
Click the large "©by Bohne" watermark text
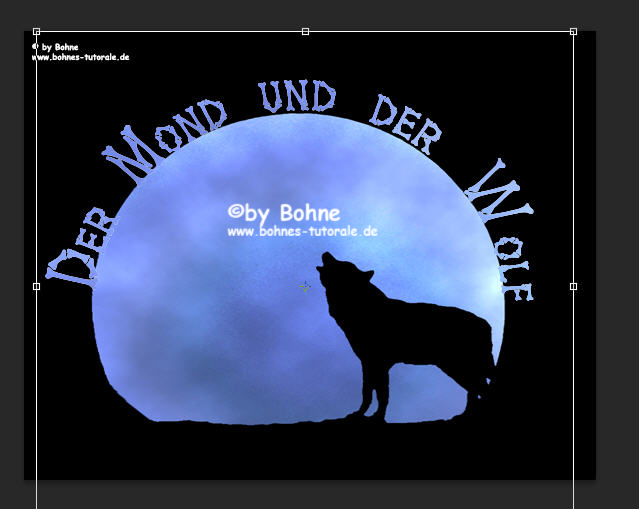(x=284, y=212)
